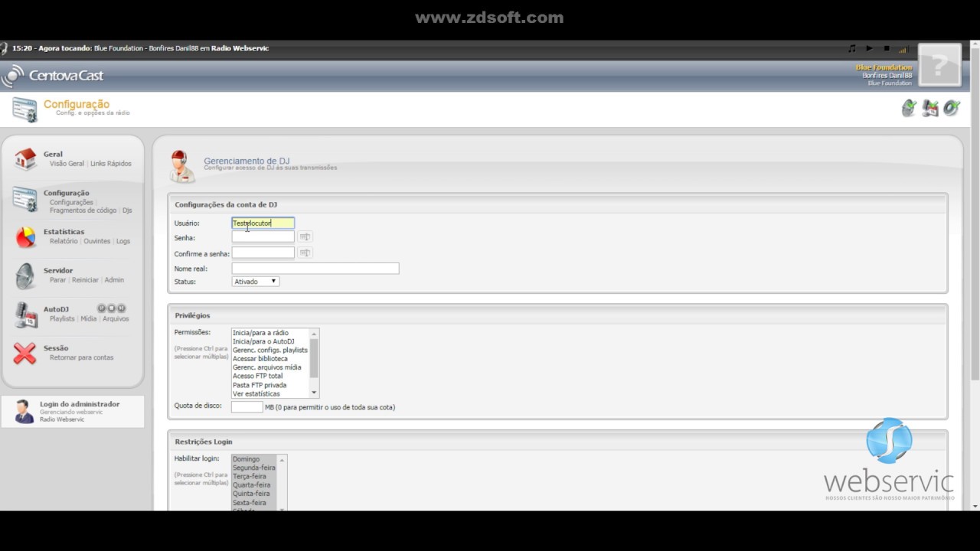Click the administrator avatar icon
Viewport: 980px width, 551px height.
coord(24,411)
